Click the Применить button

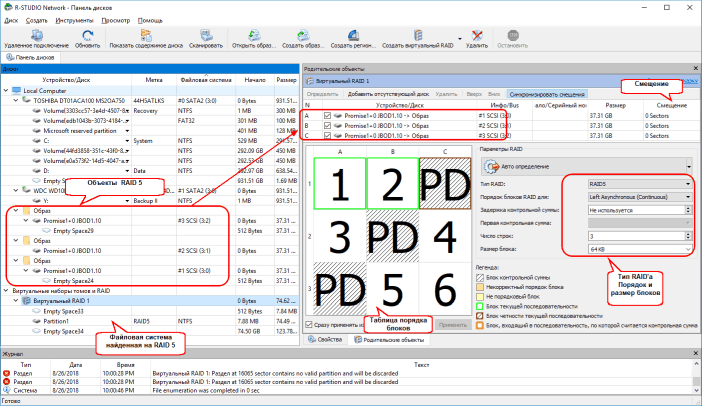click(453, 325)
